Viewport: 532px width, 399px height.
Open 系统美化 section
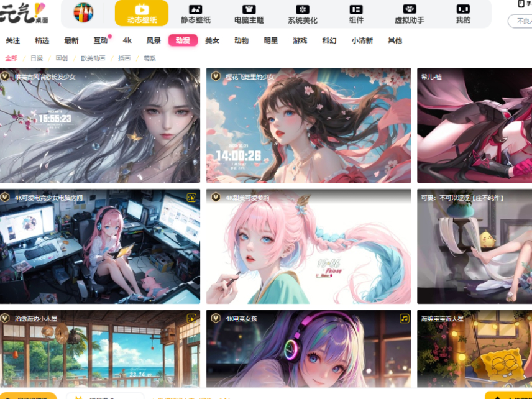302,14
